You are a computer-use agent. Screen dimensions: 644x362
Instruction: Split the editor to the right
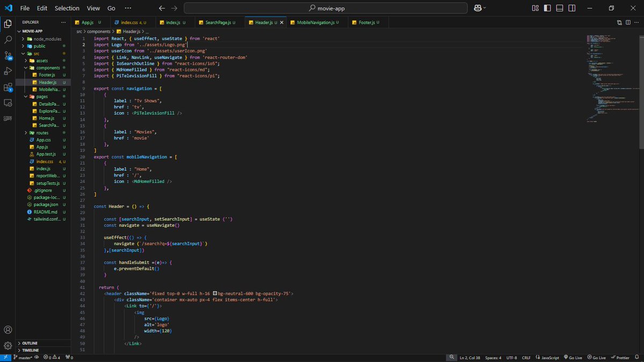click(628, 23)
